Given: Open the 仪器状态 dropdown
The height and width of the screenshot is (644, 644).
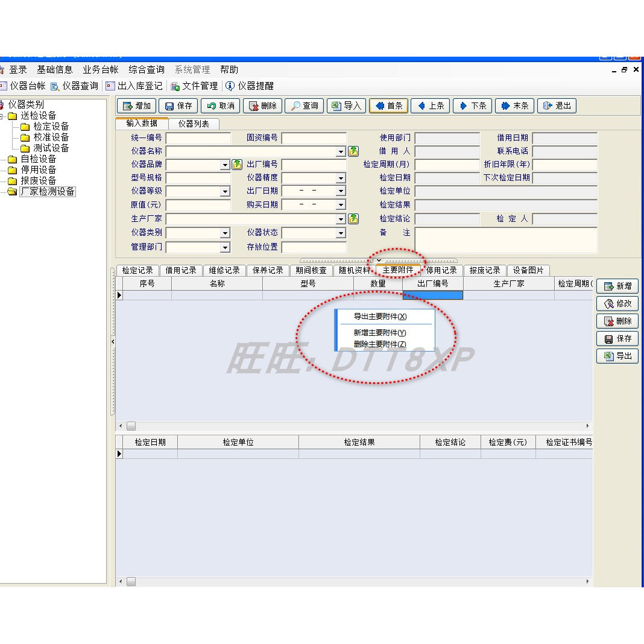Looking at the screenshot, I should (341, 233).
